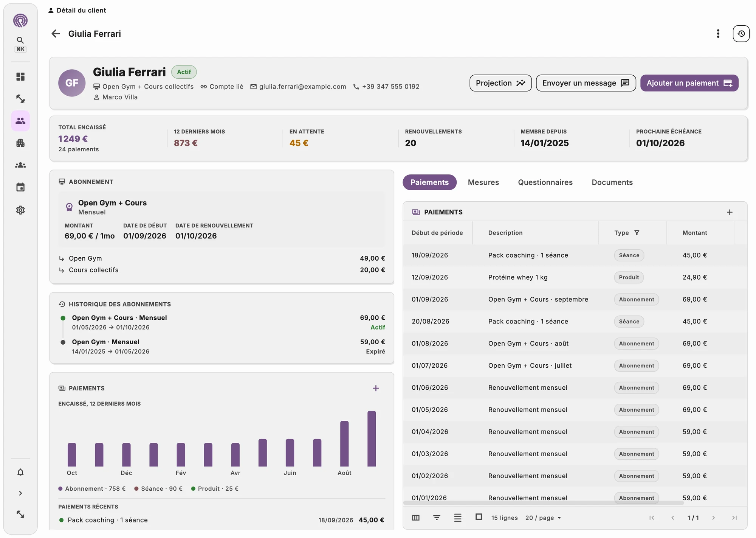The width and height of the screenshot is (756, 538).
Task: Filter the Type column with funnel icon
Action: 637,233
